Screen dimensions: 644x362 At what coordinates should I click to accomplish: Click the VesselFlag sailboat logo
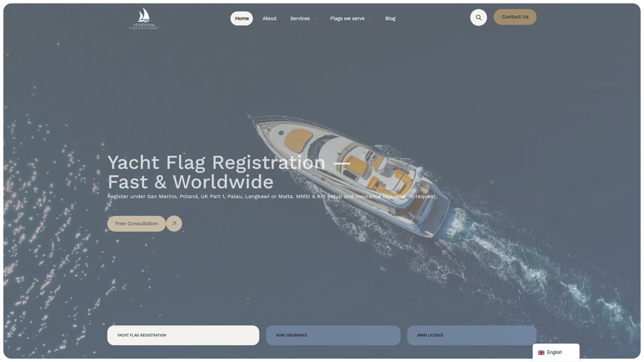[x=144, y=18]
